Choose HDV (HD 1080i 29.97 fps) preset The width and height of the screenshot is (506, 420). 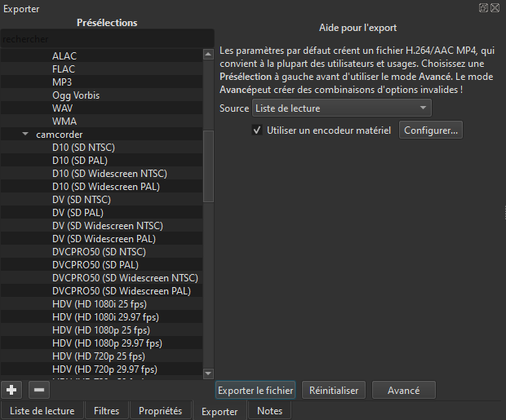click(x=102, y=317)
